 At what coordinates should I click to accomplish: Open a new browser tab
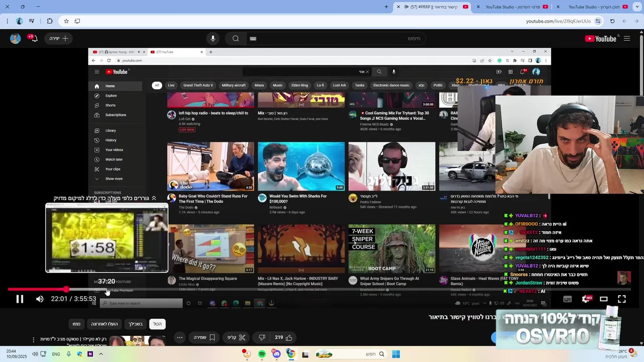386,7
